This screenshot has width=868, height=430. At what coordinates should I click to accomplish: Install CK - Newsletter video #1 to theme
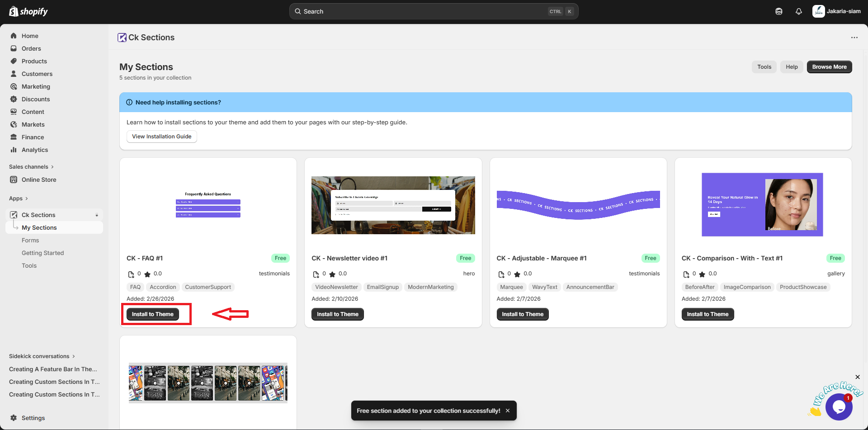[337, 314]
